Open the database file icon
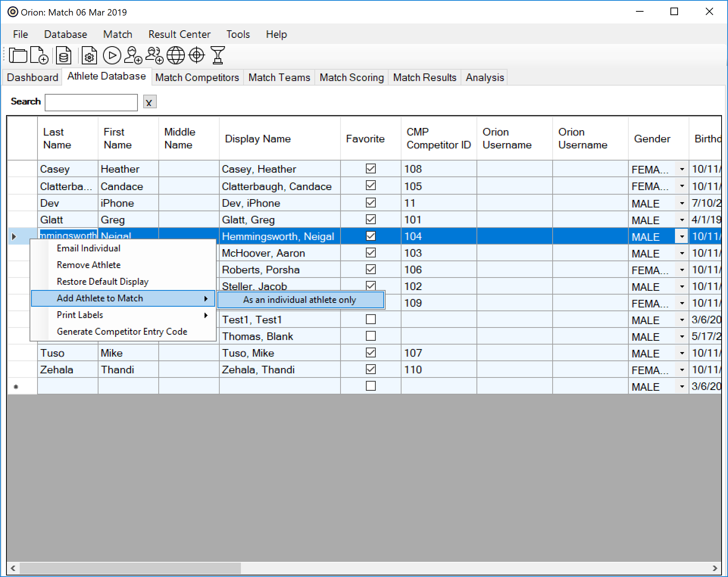This screenshot has width=728, height=577. 64,56
